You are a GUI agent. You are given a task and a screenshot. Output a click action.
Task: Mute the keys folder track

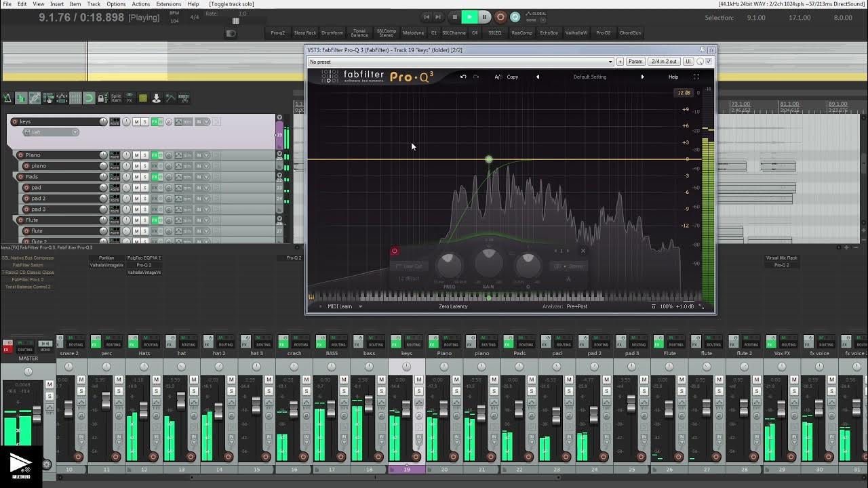click(x=136, y=122)
